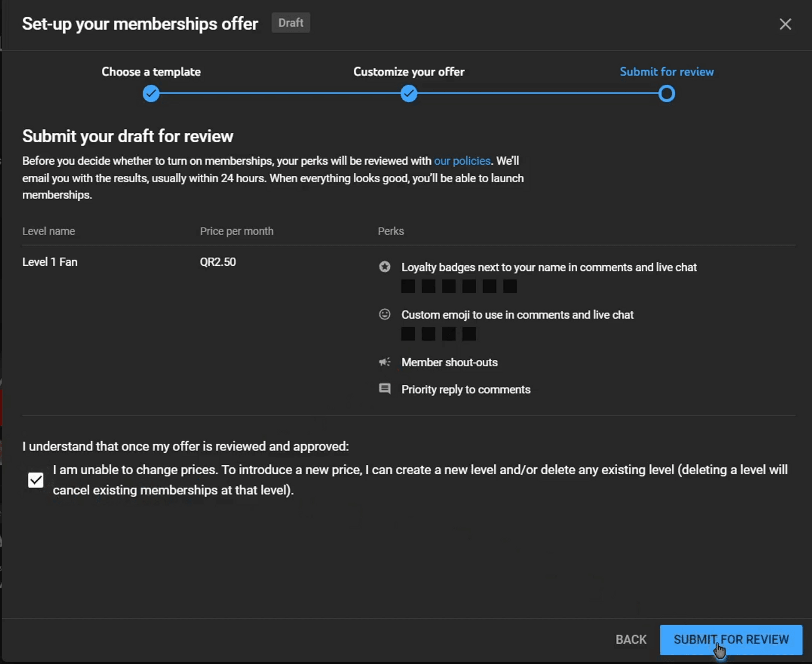
Task: Click the Customize your offer checkmark circle
Action: pyautogui.click(x=409, y=93)
